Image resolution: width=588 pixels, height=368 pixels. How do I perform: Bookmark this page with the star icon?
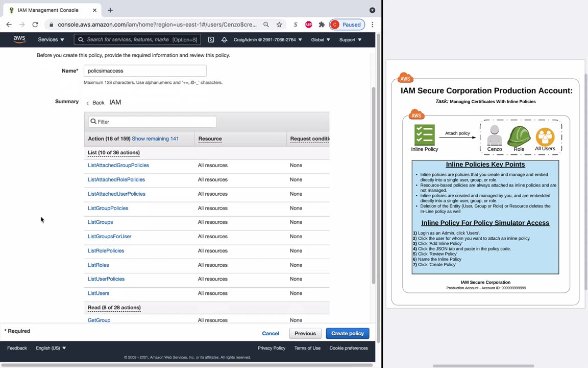[279, 25]
